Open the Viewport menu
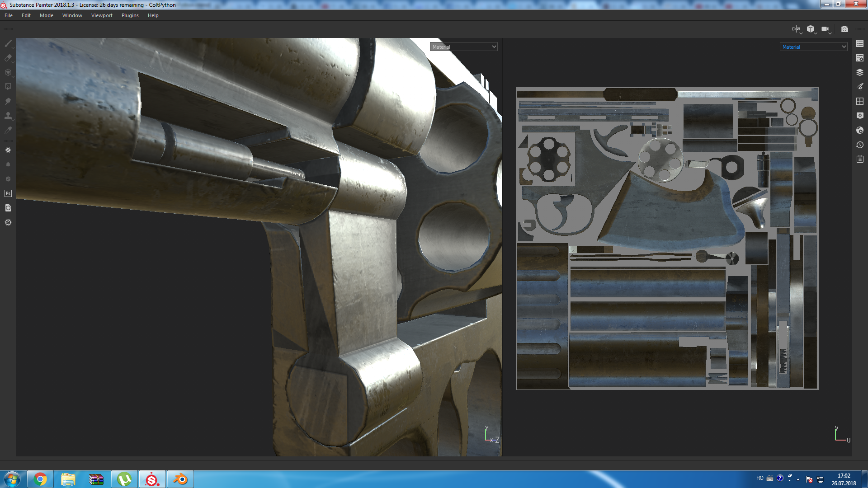The width and height of the screenshot is (868, 488). [x=102, y=15]
